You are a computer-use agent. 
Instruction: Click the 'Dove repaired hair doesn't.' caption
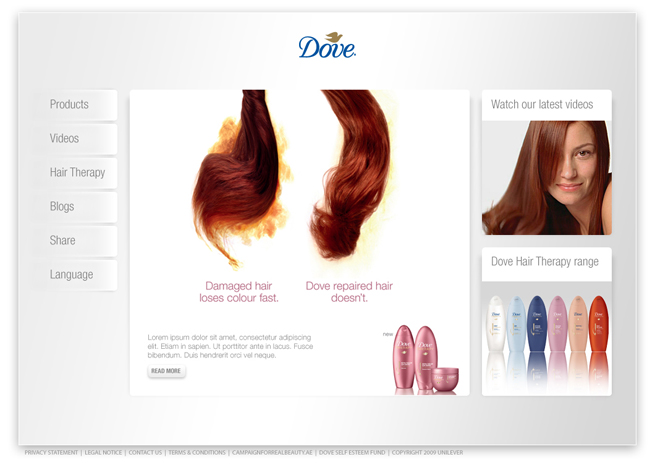(x=349, y=292)
